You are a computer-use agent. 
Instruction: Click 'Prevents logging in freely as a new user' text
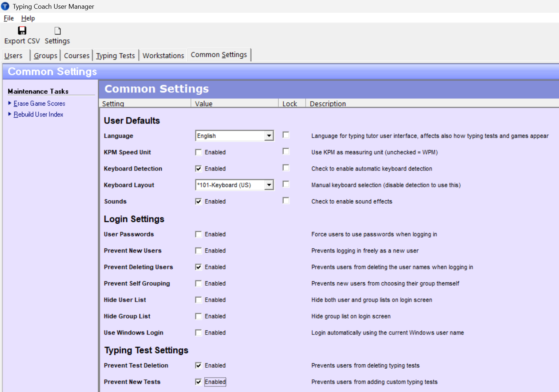point(365,251)
